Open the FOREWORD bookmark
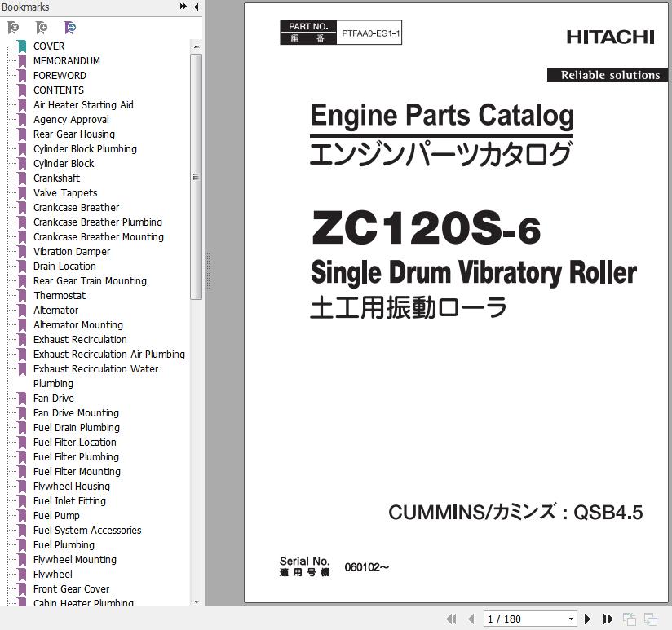 tap(60, 75)
